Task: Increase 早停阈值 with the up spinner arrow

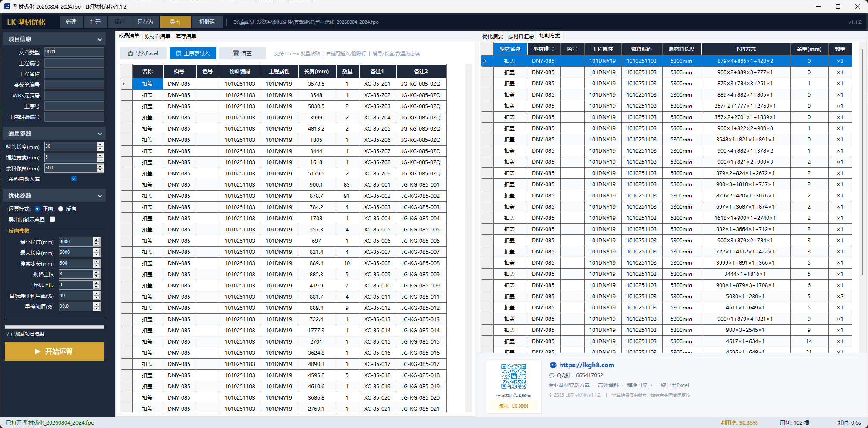Action: pos(97,304)
